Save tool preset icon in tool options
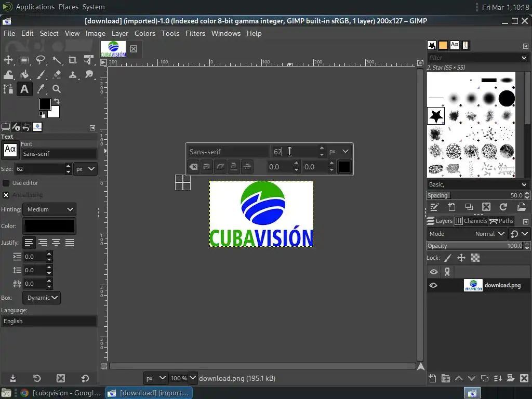This screenshot has width=532, height=399. point(13,378)
